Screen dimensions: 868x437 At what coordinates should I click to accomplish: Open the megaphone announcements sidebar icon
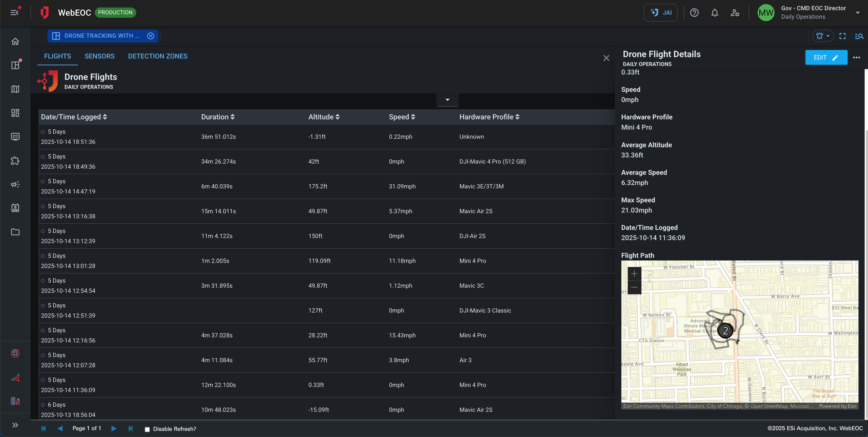15,184
